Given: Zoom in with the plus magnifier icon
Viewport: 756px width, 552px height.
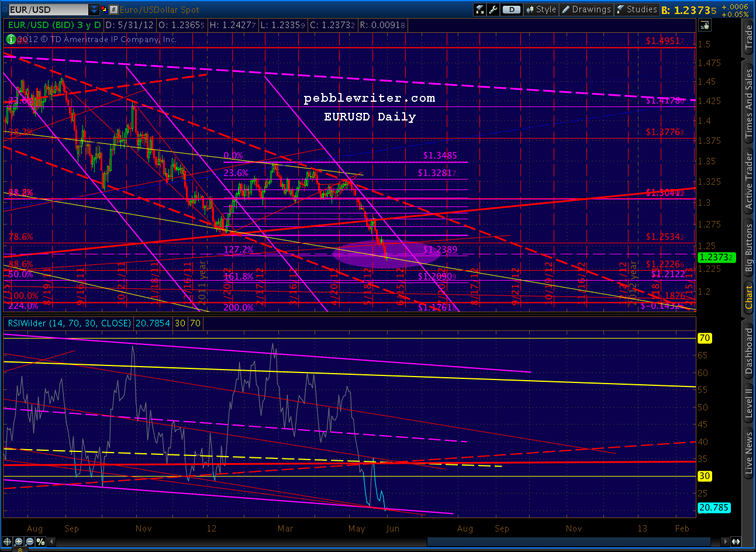Looking at the screenshot, I should pos(19,541).
